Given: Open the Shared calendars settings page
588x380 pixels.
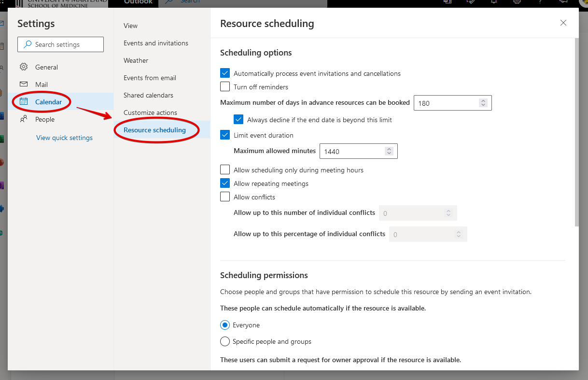Looking at the screenshot, I should (x=148, y=95).
